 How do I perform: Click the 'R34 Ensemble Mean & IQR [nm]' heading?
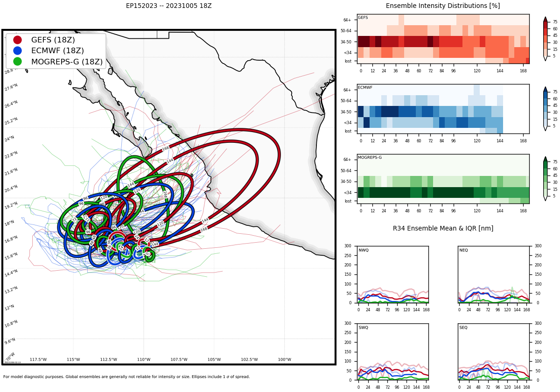[443, 229]
